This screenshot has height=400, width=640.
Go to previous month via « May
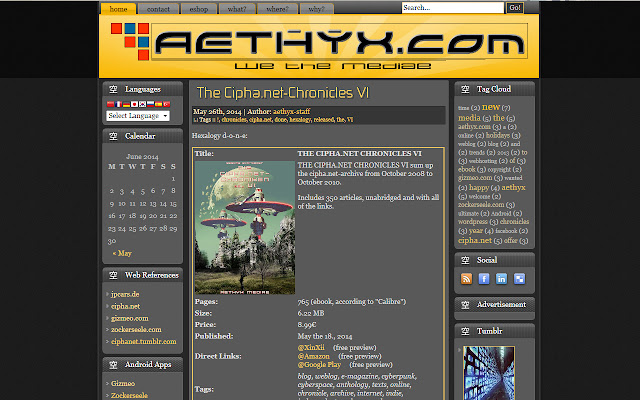[122, 253]
